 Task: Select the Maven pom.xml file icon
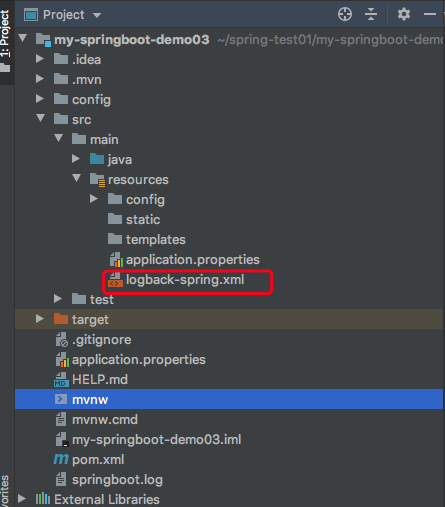(61, 459)
